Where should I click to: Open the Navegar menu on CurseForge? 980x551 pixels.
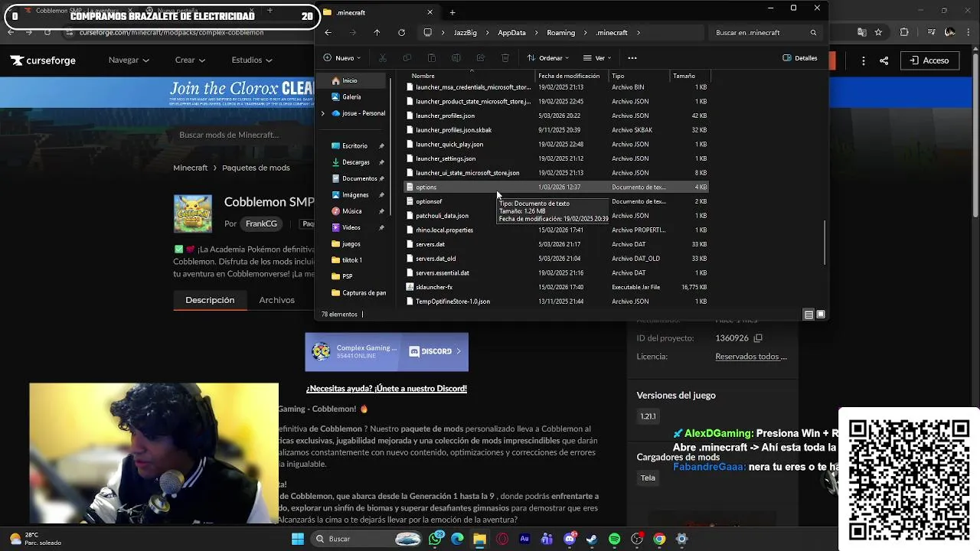click(x=129, y=60)
